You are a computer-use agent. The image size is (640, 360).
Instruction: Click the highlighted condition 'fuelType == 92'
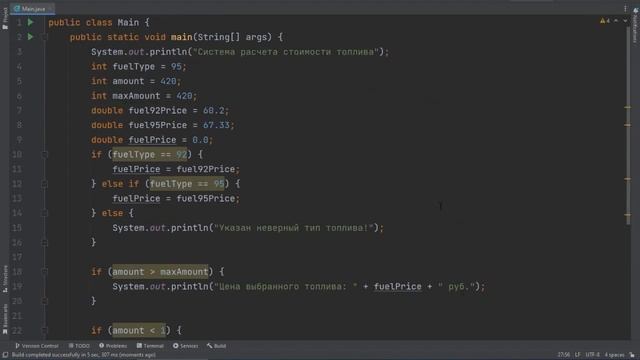tap(150, 155)
